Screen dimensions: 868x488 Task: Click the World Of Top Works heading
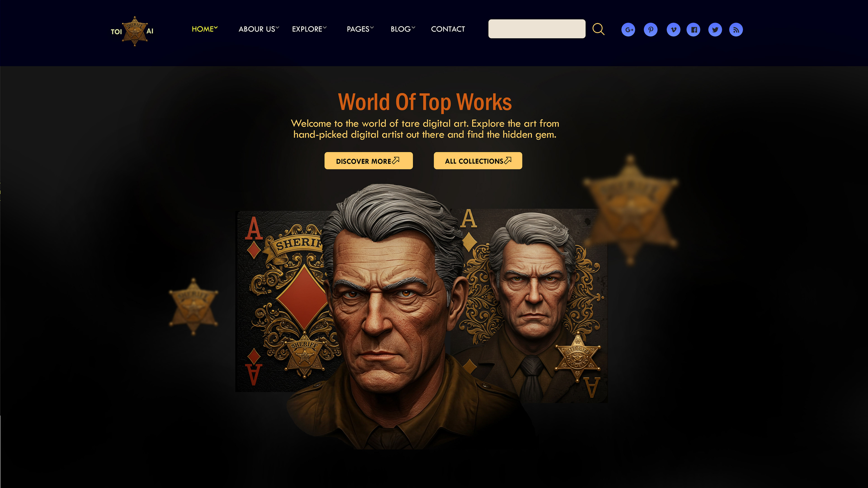(x=425, y=102)
